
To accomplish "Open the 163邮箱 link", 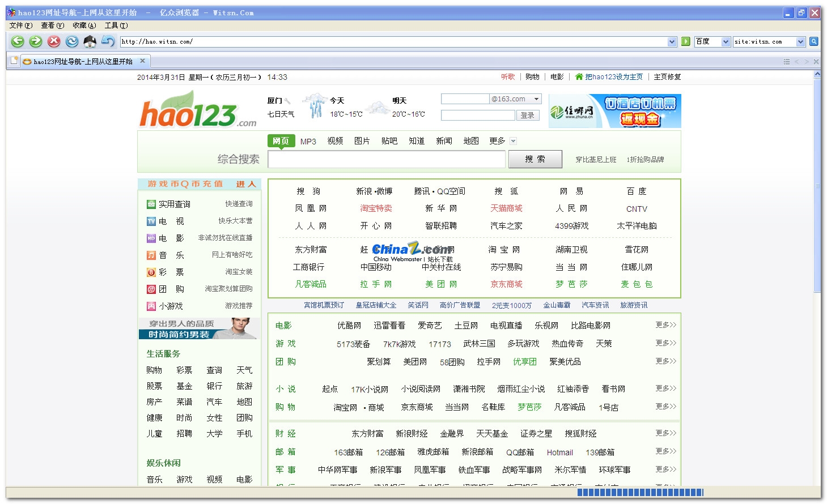I will click(x=349, y=452).
